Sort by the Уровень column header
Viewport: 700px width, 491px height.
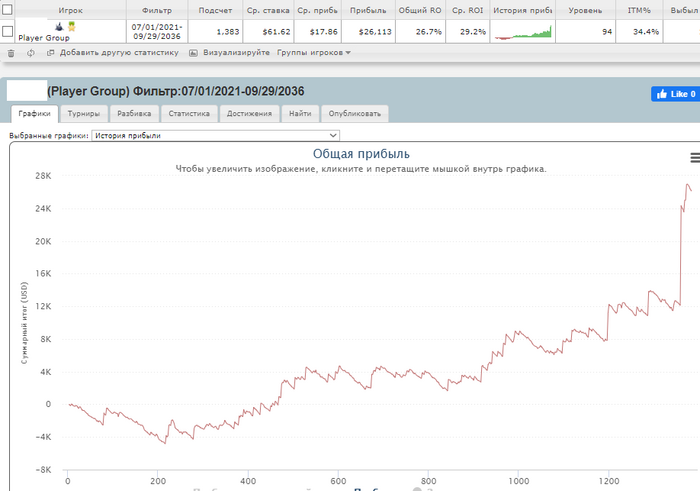585,10
